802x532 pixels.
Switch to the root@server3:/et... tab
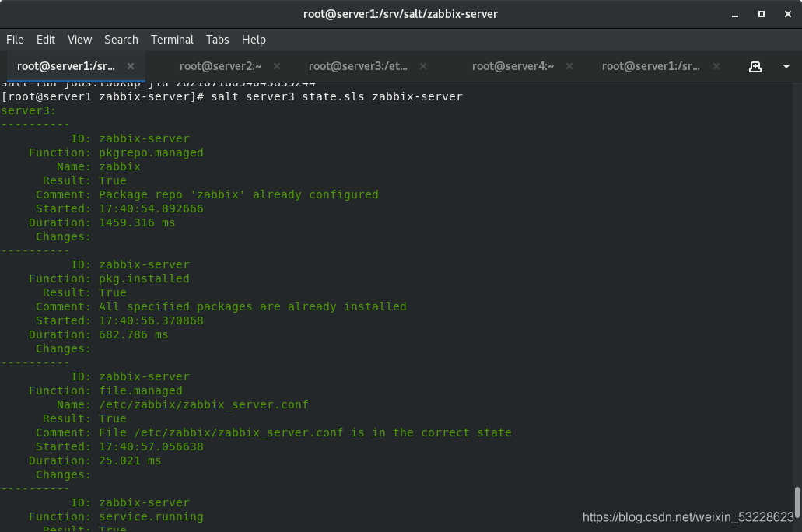358,66
